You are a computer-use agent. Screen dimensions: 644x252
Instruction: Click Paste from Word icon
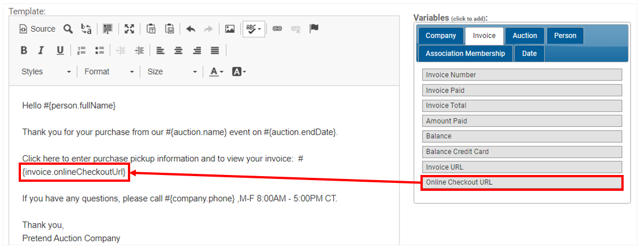170,29
